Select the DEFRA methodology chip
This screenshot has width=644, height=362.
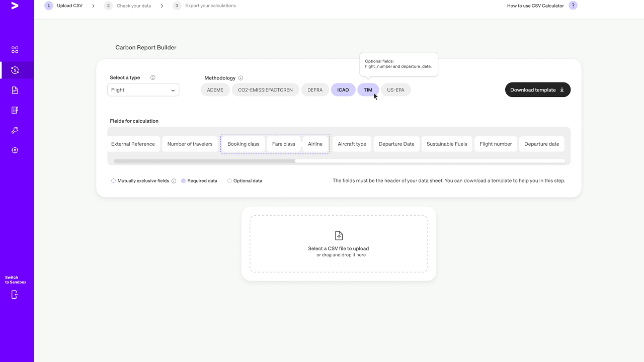(315, 90)
